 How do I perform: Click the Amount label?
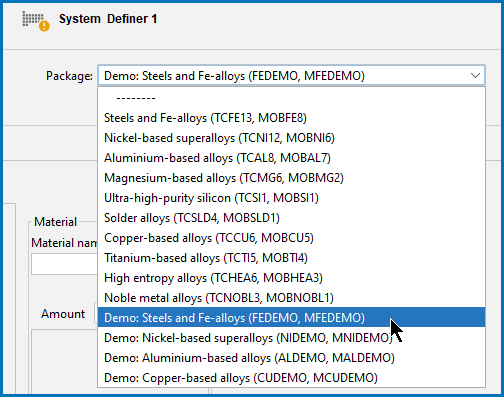pyautogui.click(x=63, y=314)
